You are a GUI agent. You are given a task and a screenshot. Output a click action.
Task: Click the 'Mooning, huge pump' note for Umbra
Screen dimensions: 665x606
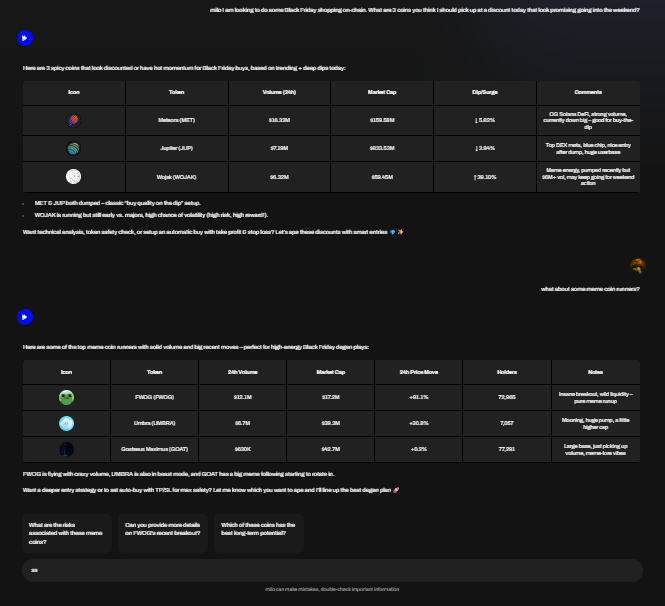click(x=595, y=423)
